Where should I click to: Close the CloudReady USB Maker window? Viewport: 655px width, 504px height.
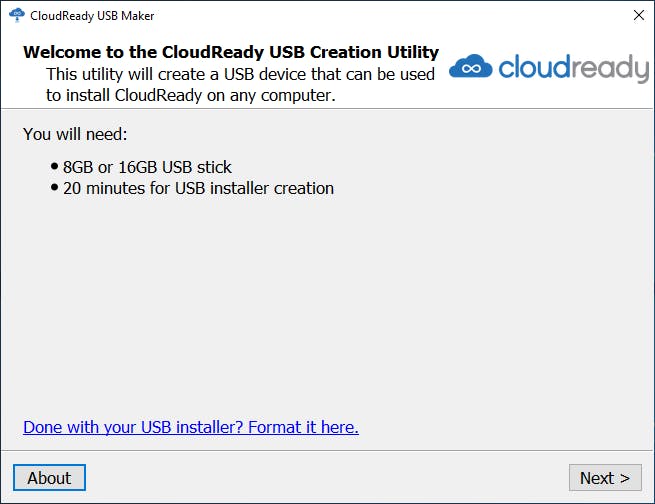pos(638,16)
